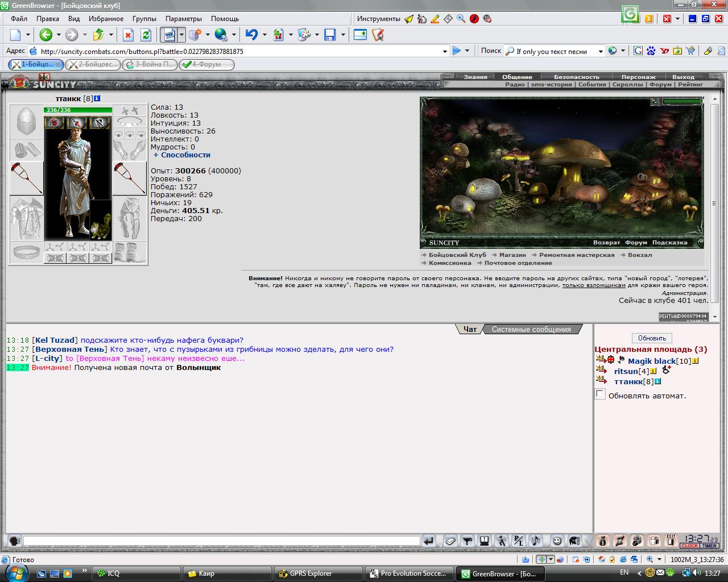Click the green Back navigation arrow
This screenshot has width=728, height=582.
click(46, 35)
